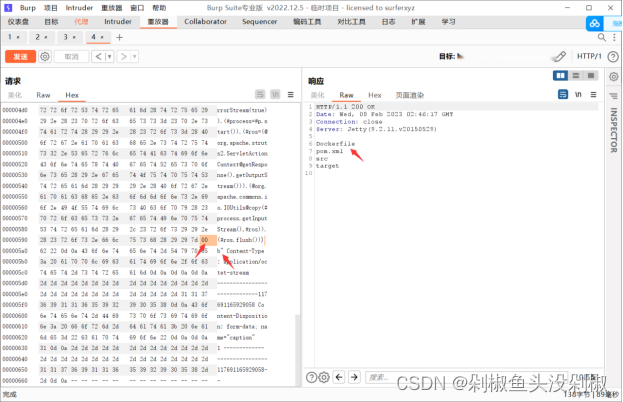
Task: Edit target with the pencil icon
Action: (560, 56)
